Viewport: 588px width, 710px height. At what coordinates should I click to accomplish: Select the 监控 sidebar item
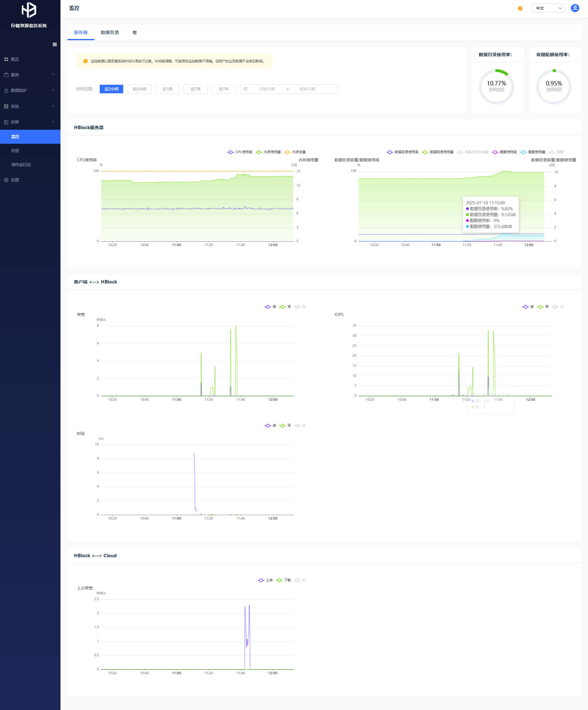pyautogui.click(x=30, y=137)
